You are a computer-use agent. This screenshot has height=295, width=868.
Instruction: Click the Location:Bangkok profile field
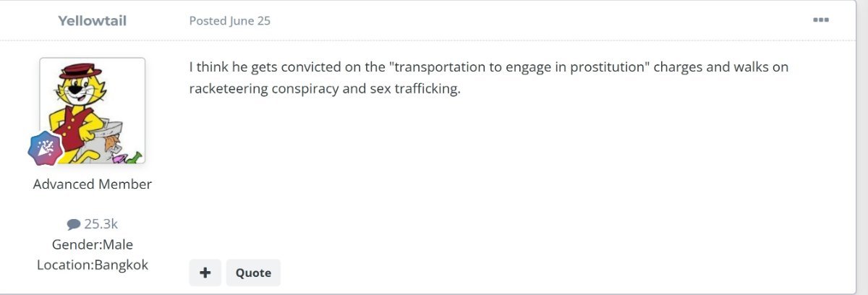coord(93,265)
